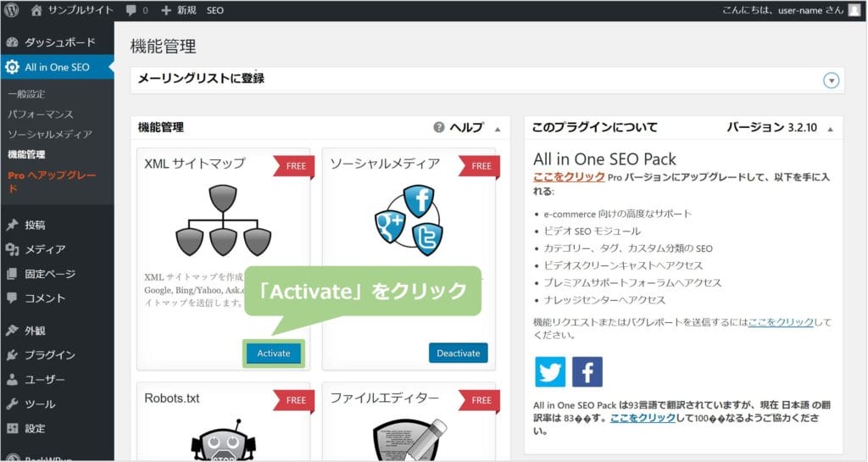
Task: Collapse the このプラグインについて panel triangle
Action: point(831,129)
